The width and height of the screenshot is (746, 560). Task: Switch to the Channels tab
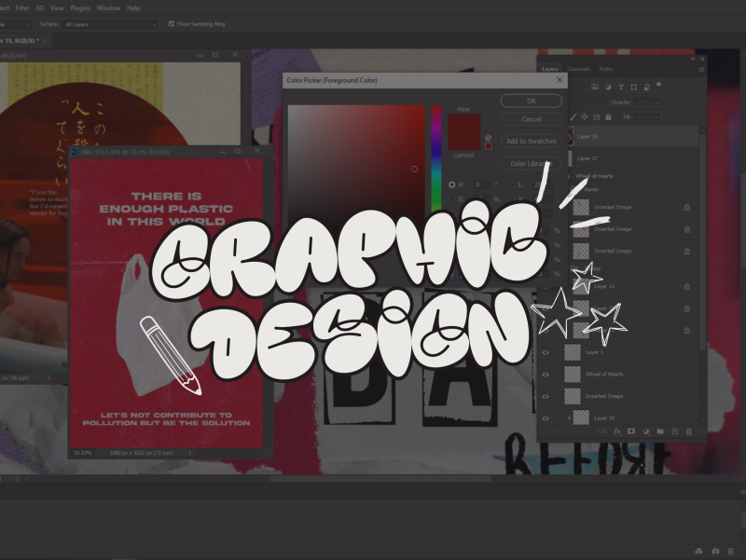578,69
